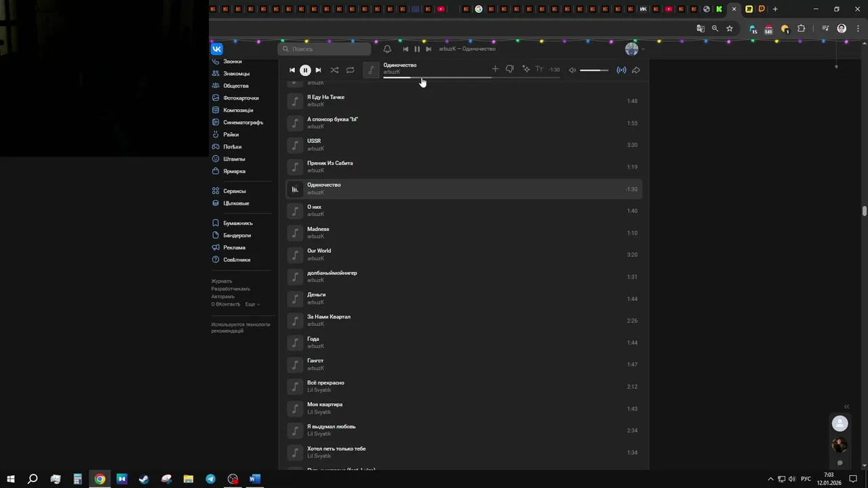Previous track in header mini player
The height and width of the screenshot is (488, 868).
[x=406, y=49]
